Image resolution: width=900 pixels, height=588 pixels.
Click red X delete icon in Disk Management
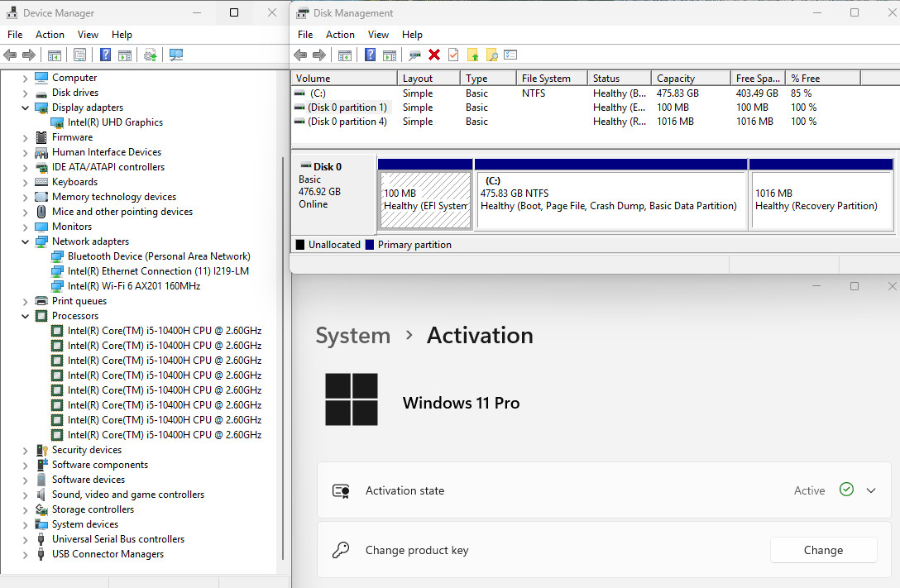click(434, 55)
